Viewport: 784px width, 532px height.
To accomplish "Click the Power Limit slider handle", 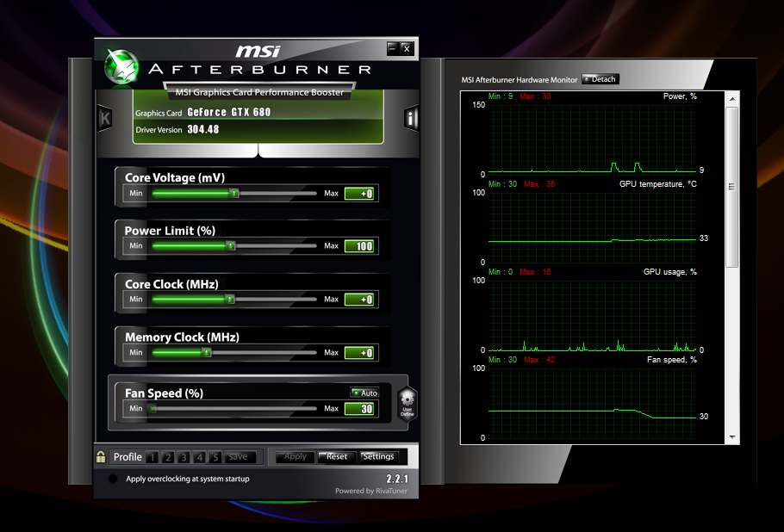I will pos(231,245).
